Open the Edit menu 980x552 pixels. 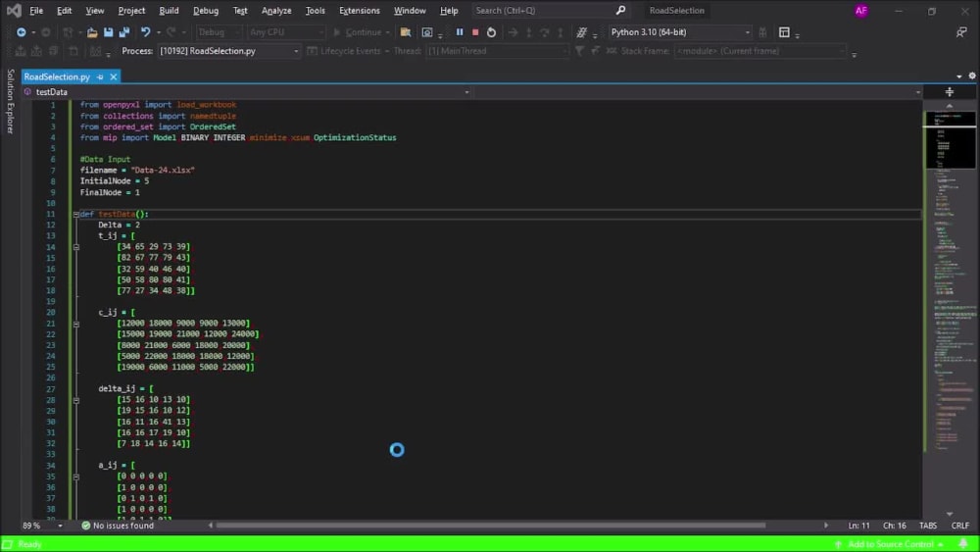[x=64, y=11]
